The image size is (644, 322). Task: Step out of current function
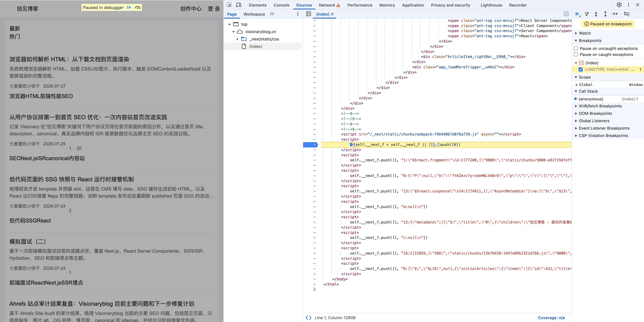[x=605, y=14]
